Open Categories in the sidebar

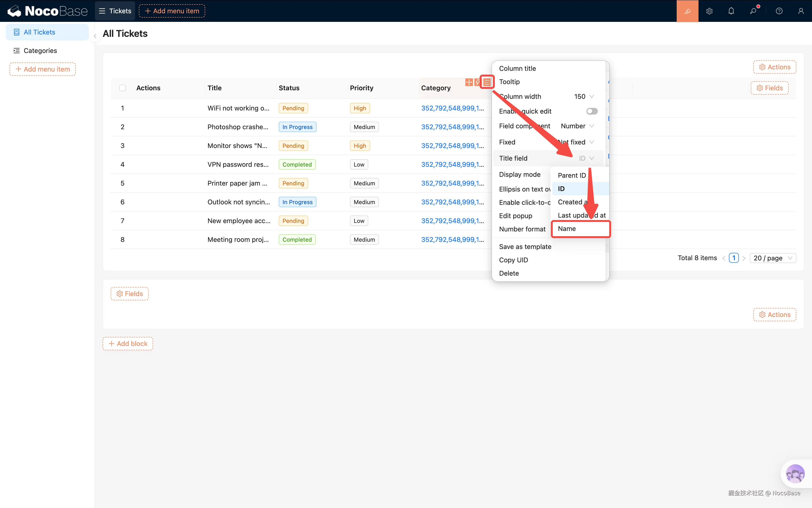pyautogui.click(x=40, y=51)
